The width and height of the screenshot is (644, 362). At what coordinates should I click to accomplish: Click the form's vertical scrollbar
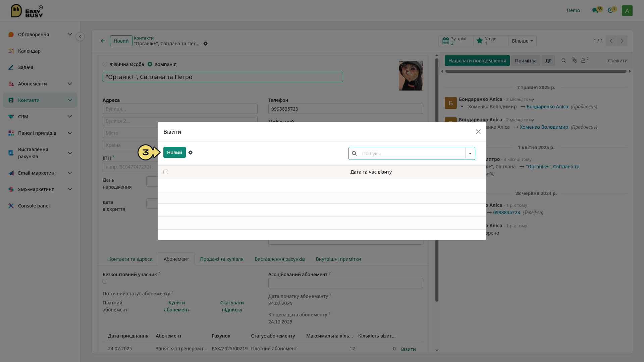pos(437,180)
